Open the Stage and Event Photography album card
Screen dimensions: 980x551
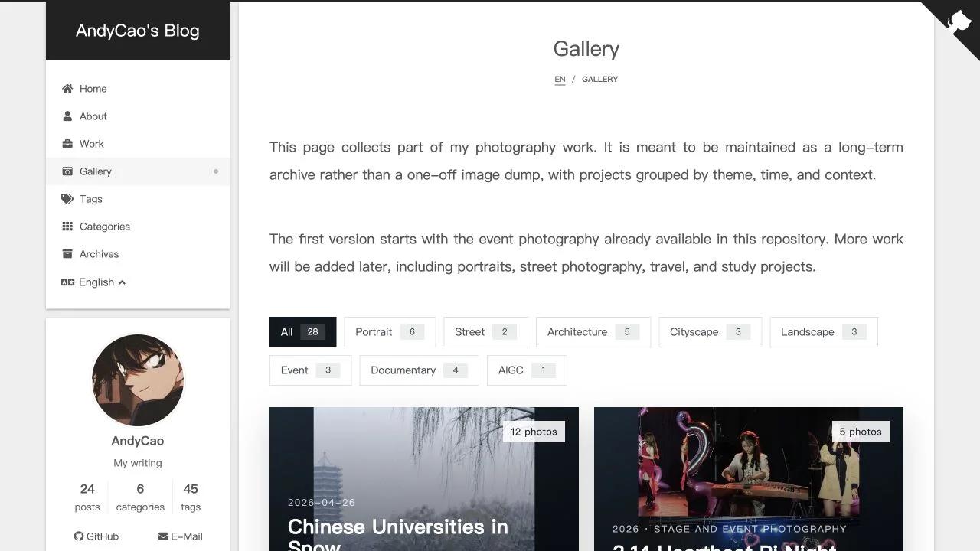click(x=749, y=479)
